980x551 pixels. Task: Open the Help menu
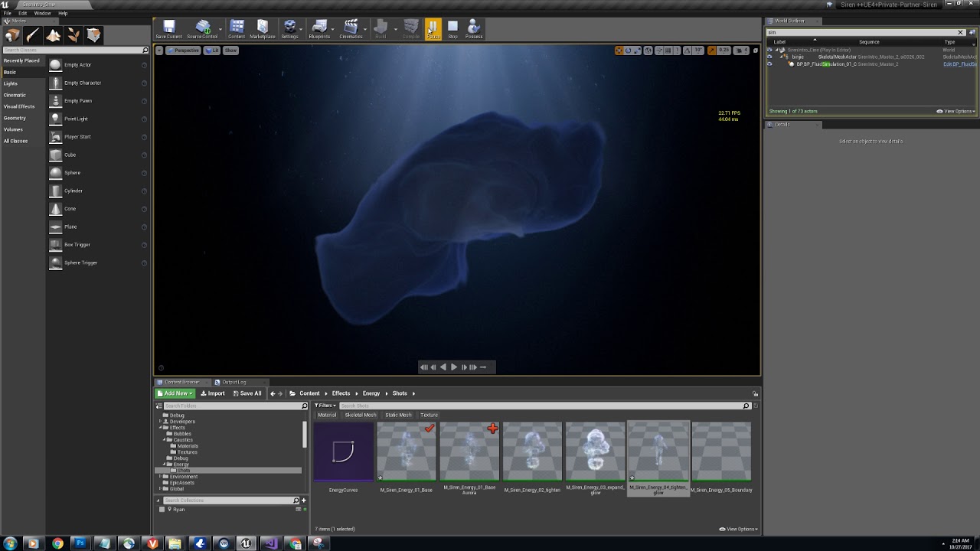coord(63,13)
